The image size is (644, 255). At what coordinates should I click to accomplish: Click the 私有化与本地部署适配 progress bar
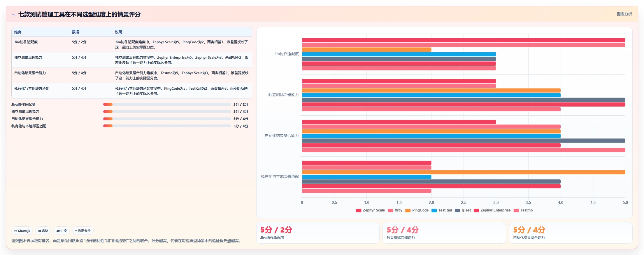coord(167,126)
